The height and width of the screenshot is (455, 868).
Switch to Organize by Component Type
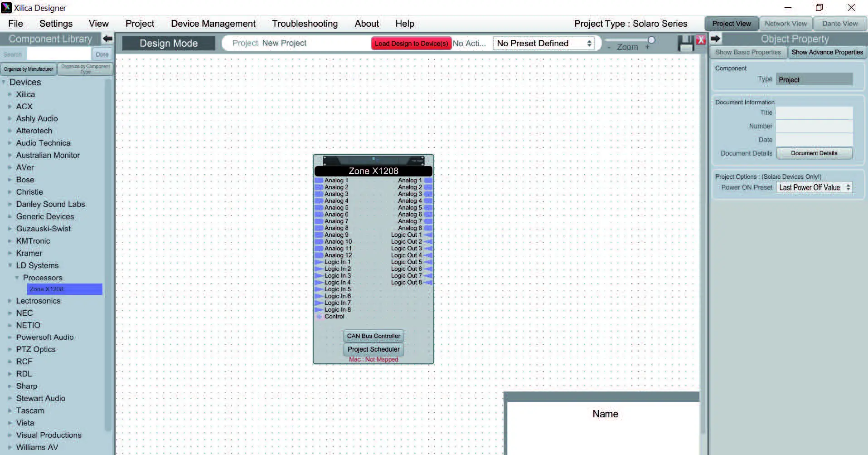85,69
